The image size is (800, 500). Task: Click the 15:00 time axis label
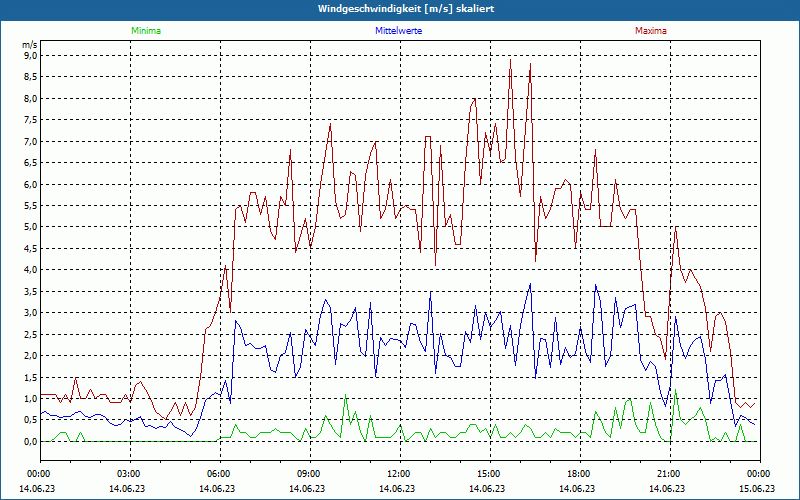tap(489, 474)
